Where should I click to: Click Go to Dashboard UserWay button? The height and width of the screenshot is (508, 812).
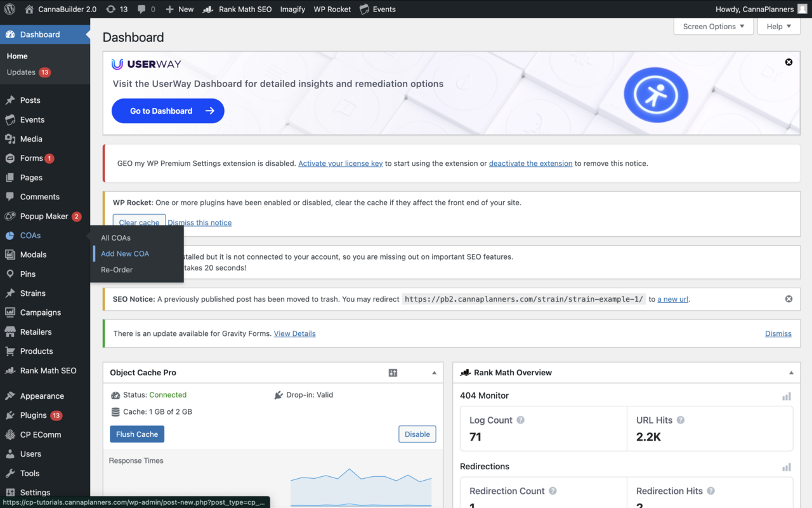[x=168, y=110]
